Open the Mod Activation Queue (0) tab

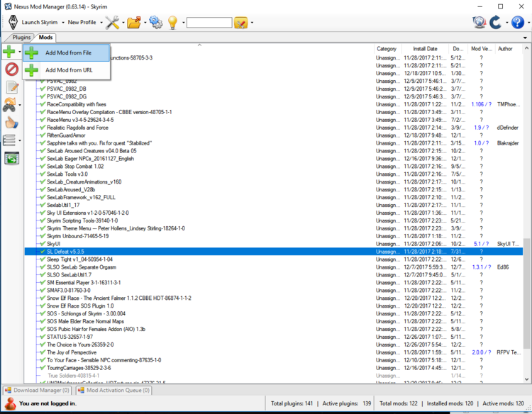114,391
